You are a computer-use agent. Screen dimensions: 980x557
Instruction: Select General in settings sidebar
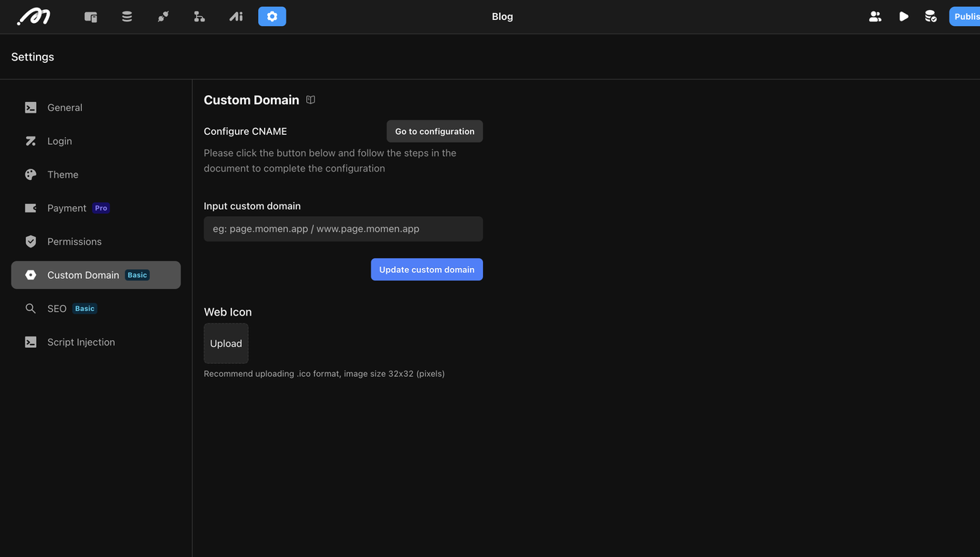pyautogui.click(x=65, y=107)
